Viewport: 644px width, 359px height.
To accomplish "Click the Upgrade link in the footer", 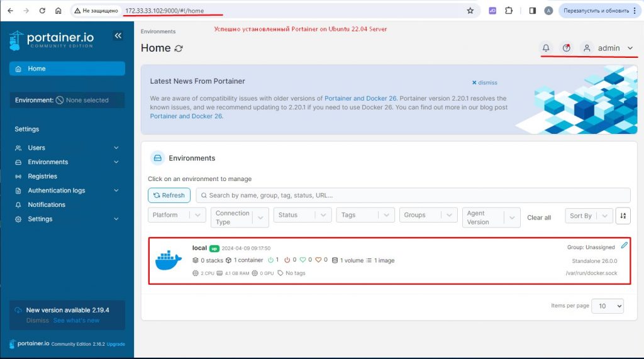I will (116, 344).
